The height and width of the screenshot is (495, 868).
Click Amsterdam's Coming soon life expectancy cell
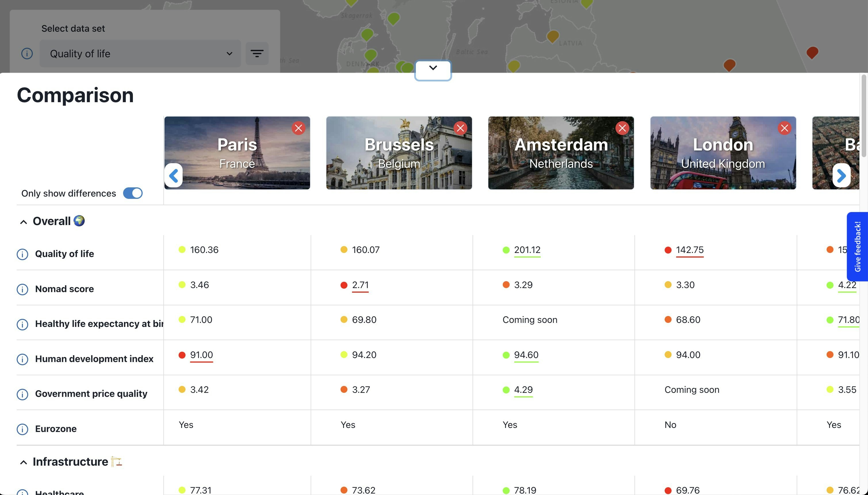coord(530,320)
